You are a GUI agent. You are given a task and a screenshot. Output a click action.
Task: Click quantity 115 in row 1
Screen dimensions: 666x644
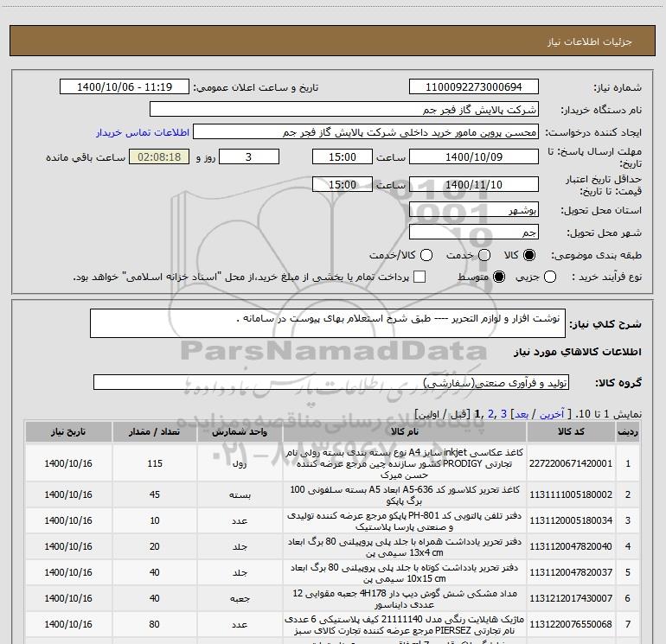tap(155, 463)
